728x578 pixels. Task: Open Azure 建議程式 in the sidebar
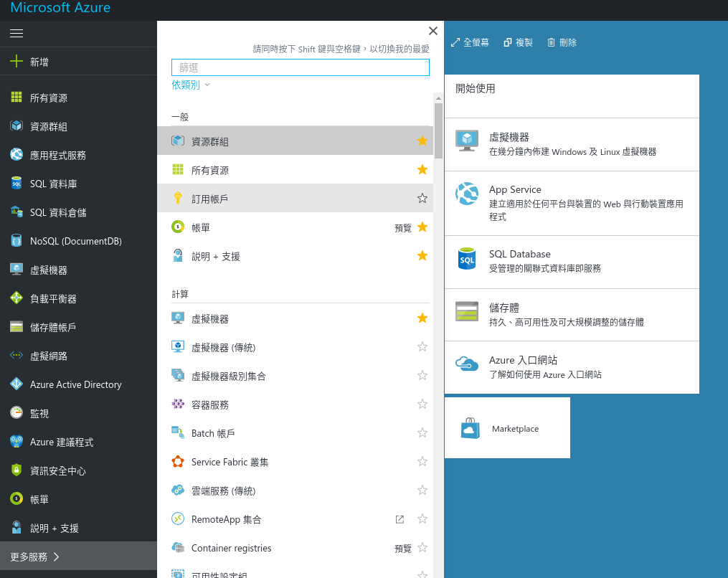point(78,442)
